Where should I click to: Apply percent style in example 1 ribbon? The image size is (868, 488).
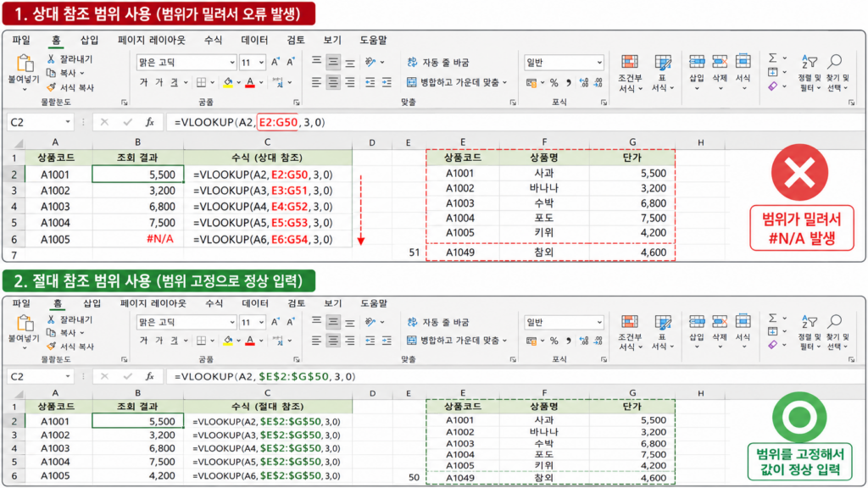pyautogui.click(x=554, y=82)
